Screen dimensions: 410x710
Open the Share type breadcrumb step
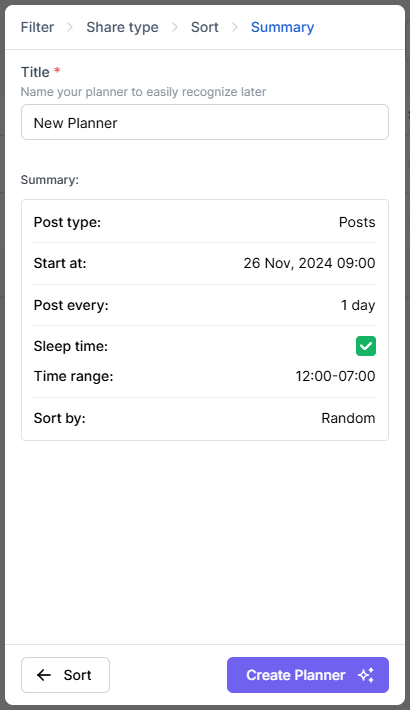pyautogui.click(x=122, y=27)
